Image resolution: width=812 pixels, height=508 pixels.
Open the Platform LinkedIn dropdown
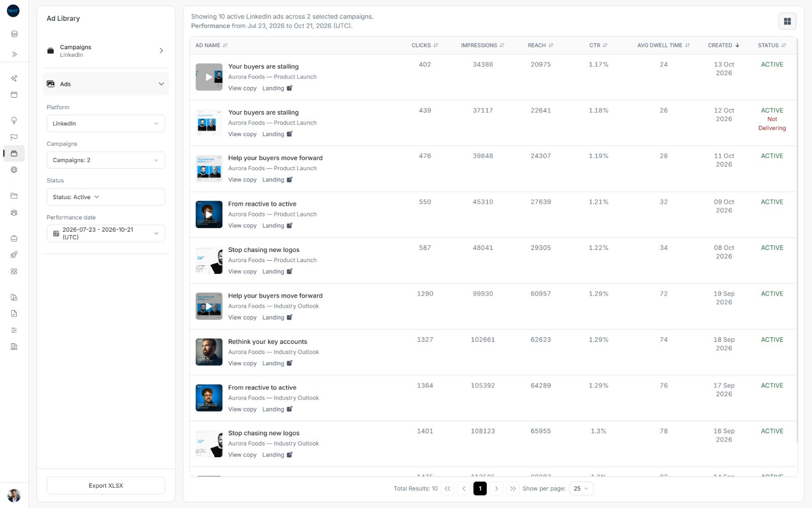(106, 123)
